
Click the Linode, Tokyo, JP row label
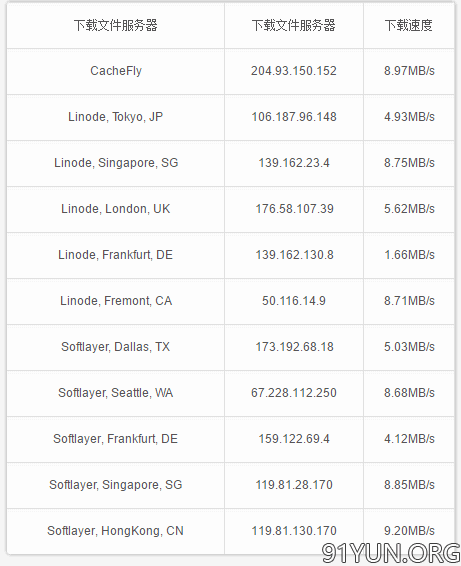pos(116,117)
